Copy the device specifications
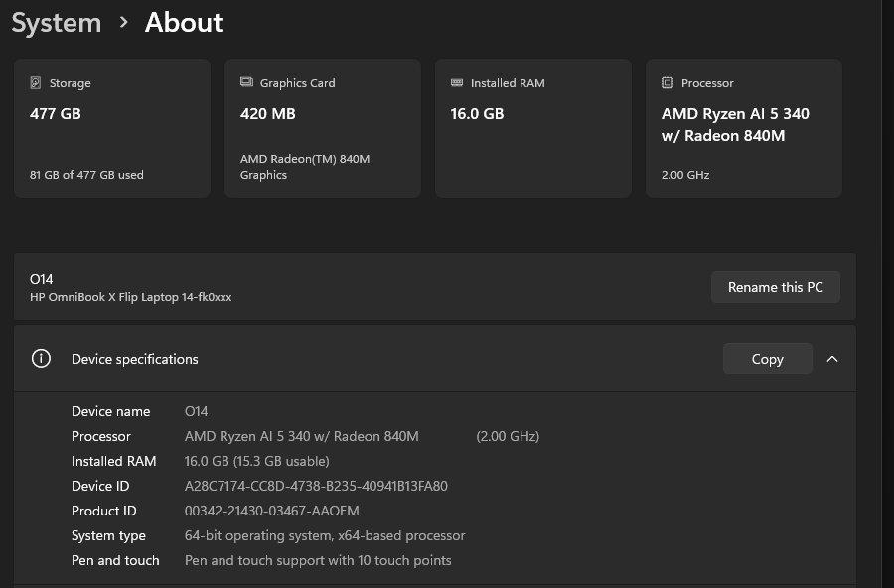Image resolution: width=894 pixels, height=588 pixels. 767,359
